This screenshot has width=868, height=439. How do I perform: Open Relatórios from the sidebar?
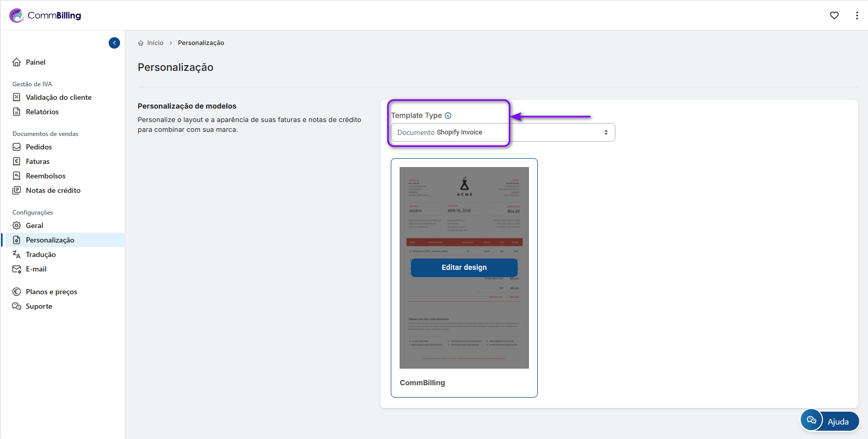(x=42, y=112)
